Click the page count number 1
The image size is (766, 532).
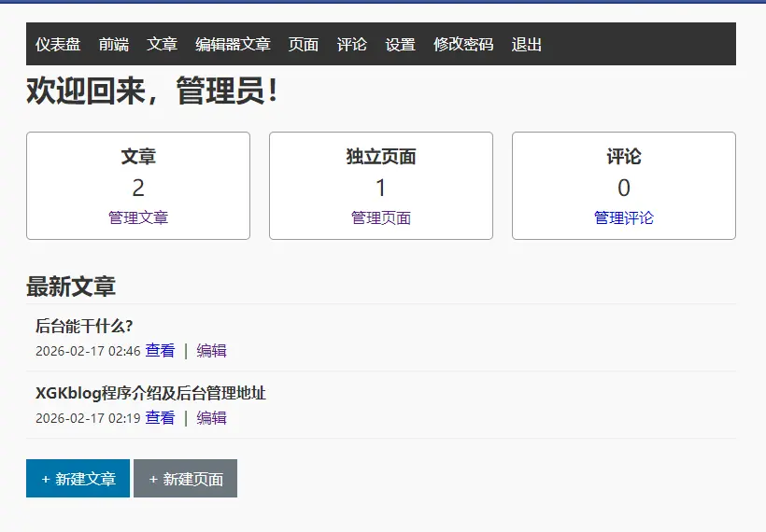point(381,188)
